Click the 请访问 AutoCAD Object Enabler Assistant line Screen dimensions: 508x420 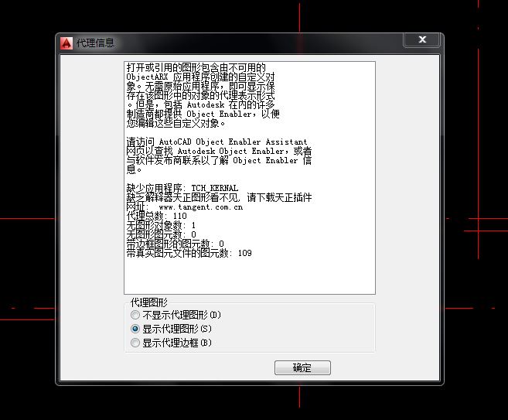pos(216,142)
